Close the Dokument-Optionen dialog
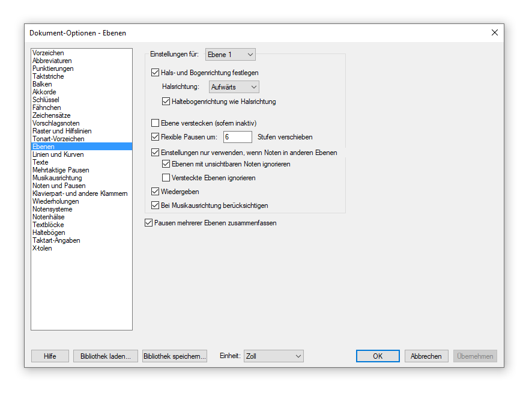The width and height of the screenshot is (532, 408). 494,32
